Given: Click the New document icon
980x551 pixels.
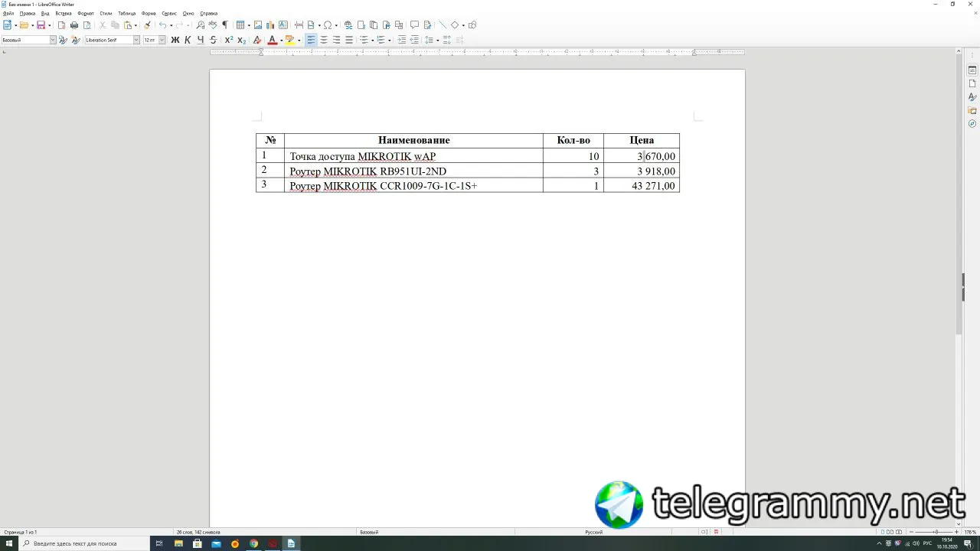Looking at the screenshot, I should click(8, 25).
